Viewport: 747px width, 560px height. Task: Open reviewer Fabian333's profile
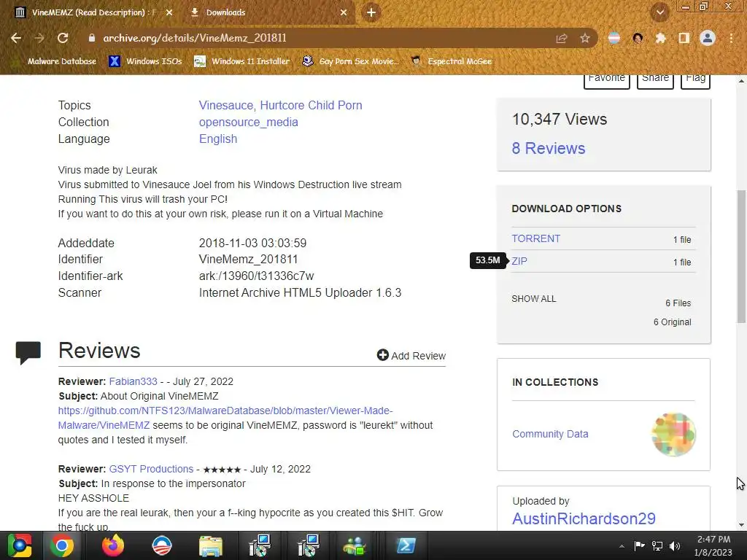(133, 381)
